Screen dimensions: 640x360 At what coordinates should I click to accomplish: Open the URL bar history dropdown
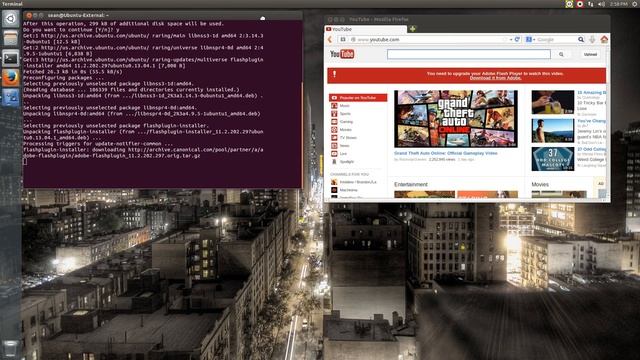click(511, 40)
